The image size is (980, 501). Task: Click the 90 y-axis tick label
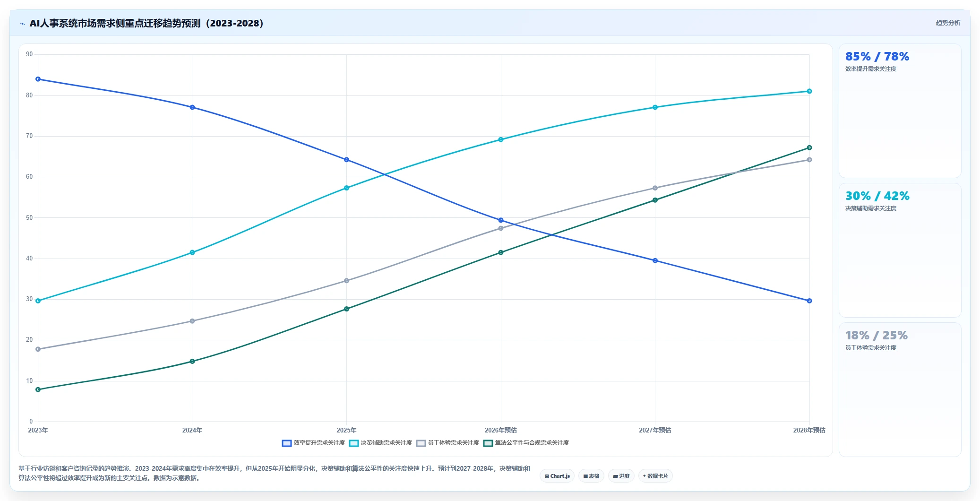30,54
